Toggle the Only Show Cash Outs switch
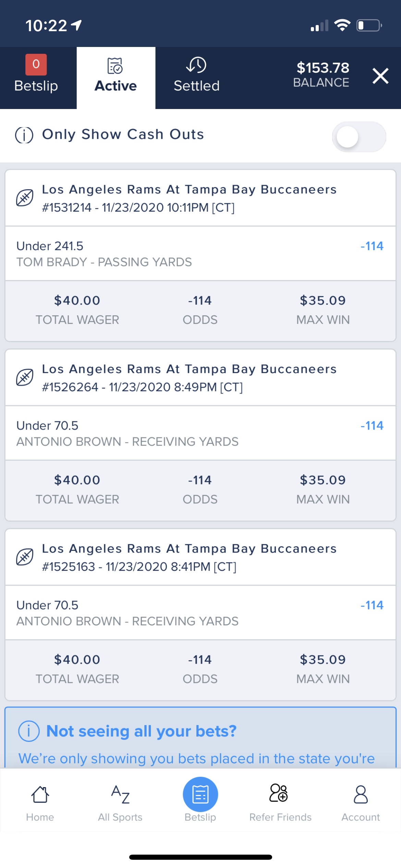Screen dimensions: 401x868 pos(359,136)
